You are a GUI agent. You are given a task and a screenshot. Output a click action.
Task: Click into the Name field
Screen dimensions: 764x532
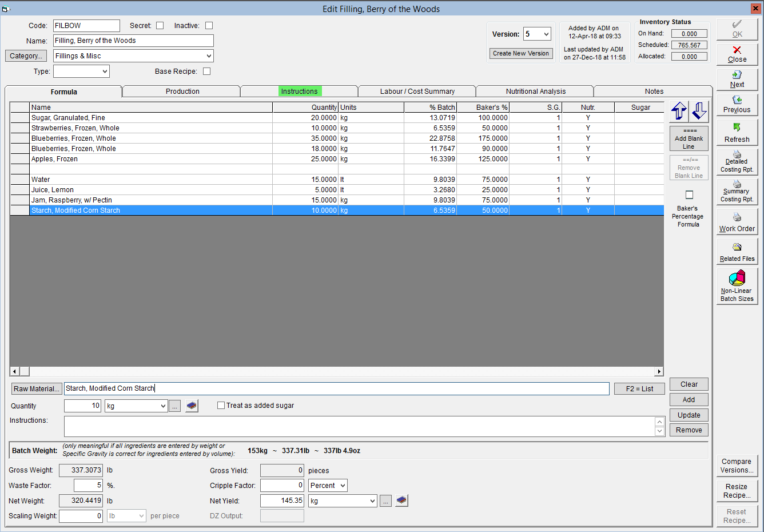tap(133, 41)
